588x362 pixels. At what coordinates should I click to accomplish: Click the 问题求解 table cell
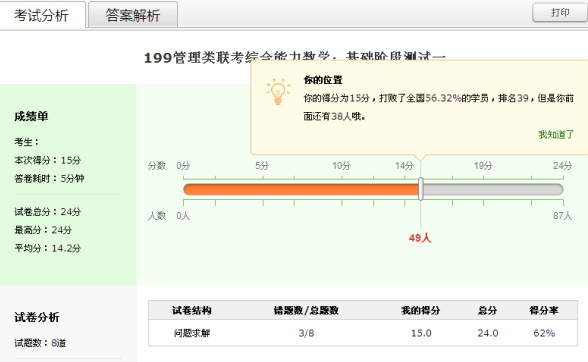click(192, 333)
